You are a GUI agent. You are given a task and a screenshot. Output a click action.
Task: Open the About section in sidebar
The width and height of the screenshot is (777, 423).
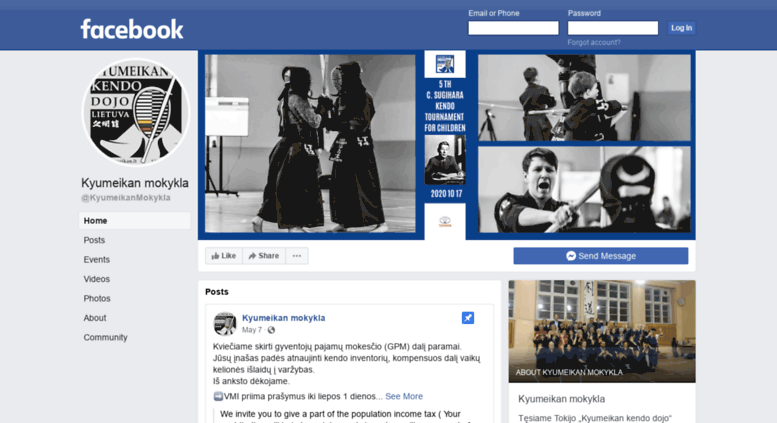point(95,318)
